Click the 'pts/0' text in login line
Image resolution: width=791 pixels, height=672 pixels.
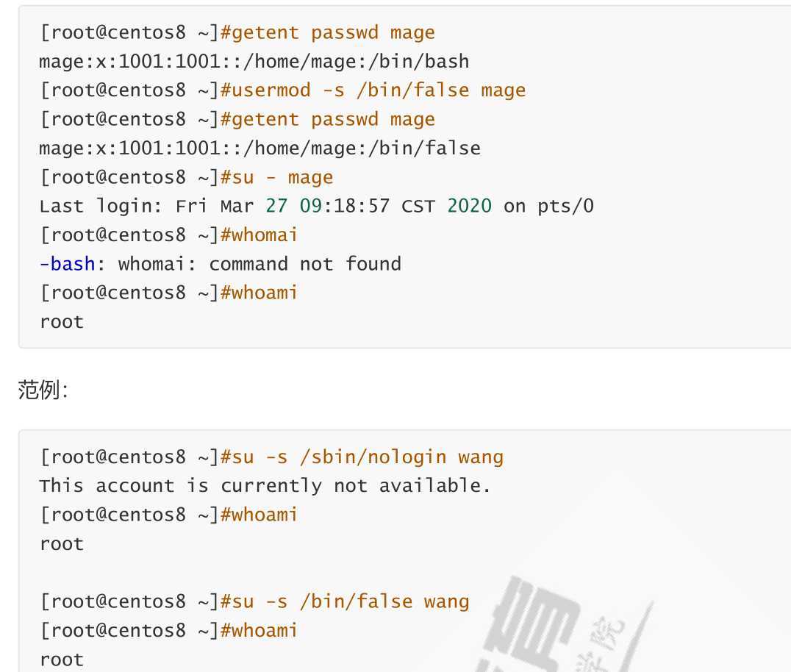coord(565,207)
